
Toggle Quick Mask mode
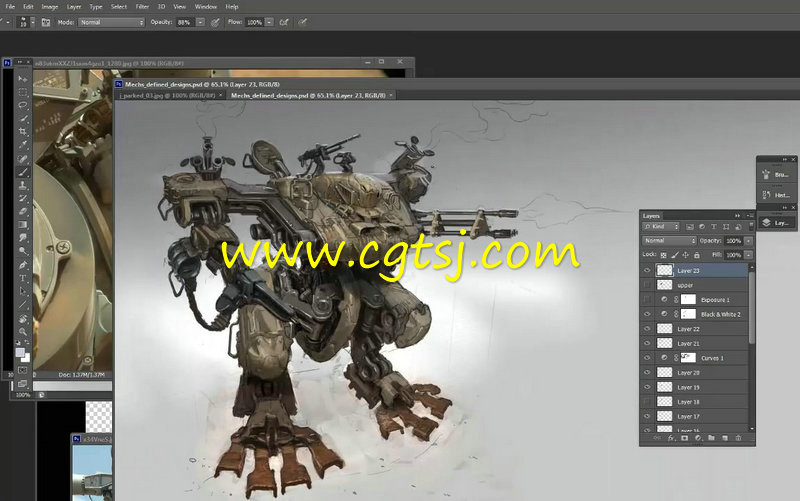point(22,370)
